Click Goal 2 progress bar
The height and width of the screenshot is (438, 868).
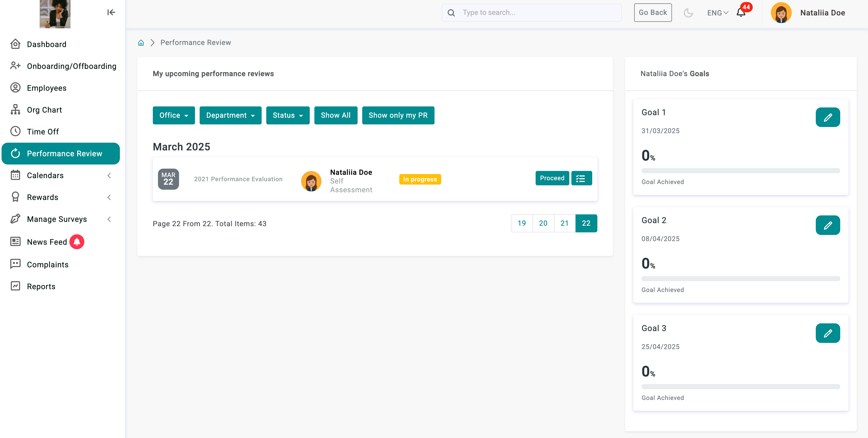tap(741, 279)
